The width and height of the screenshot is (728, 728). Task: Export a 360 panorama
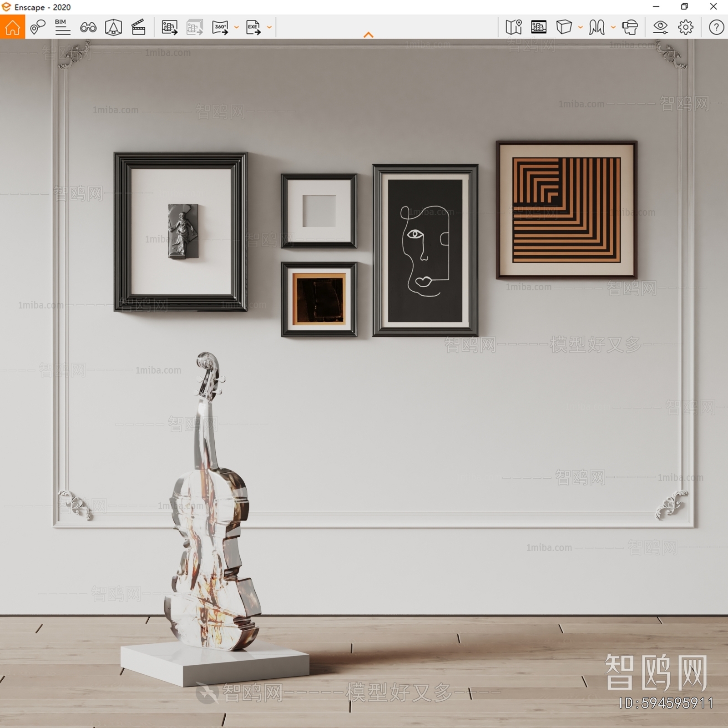[220, 27]
